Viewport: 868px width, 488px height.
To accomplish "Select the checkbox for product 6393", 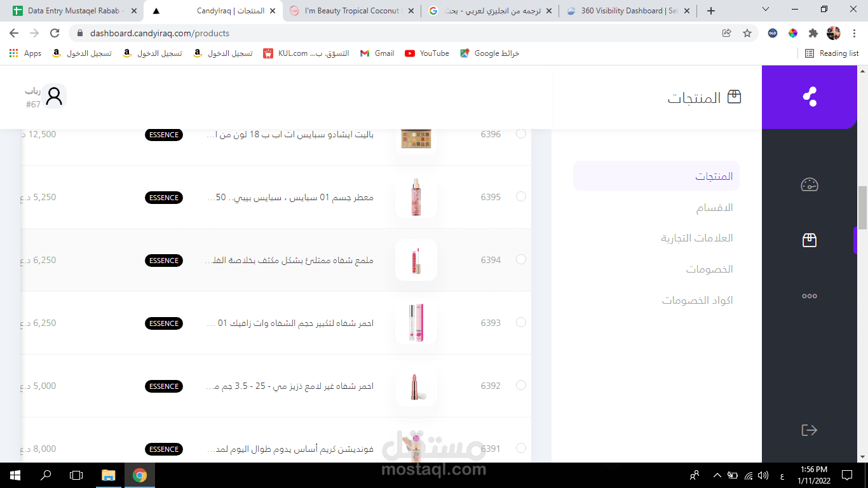I will [521, 323].
